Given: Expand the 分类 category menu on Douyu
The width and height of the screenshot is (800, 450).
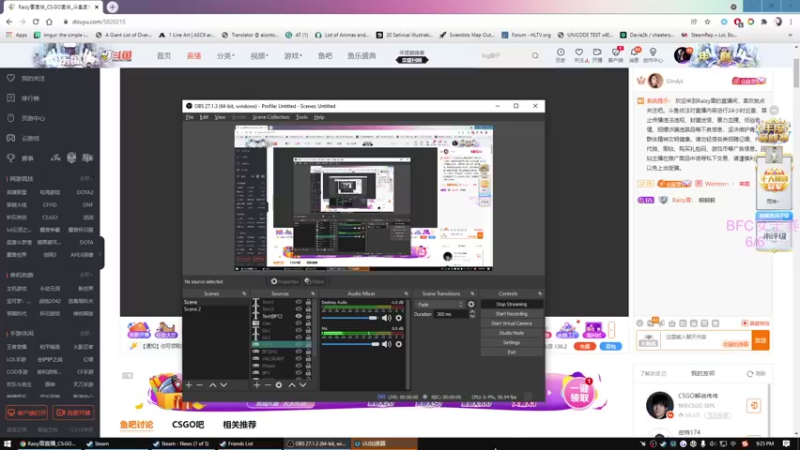Looking at the screenshot, I should (x=226, y=56).
